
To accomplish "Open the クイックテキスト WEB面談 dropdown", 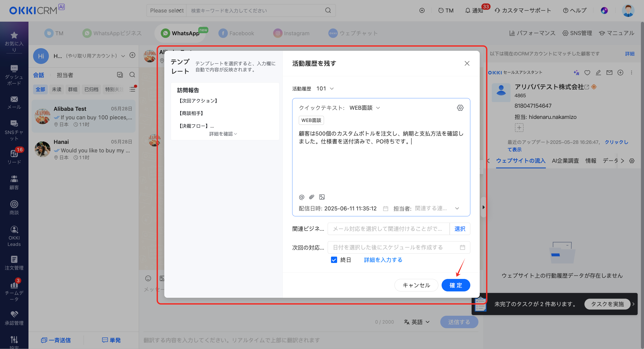I will click(364, 108).
